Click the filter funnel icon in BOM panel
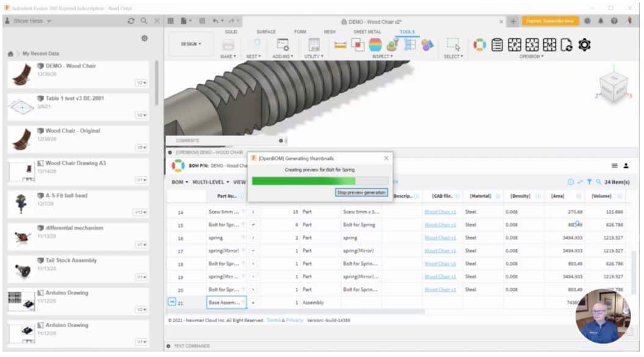 pos(590,182)
